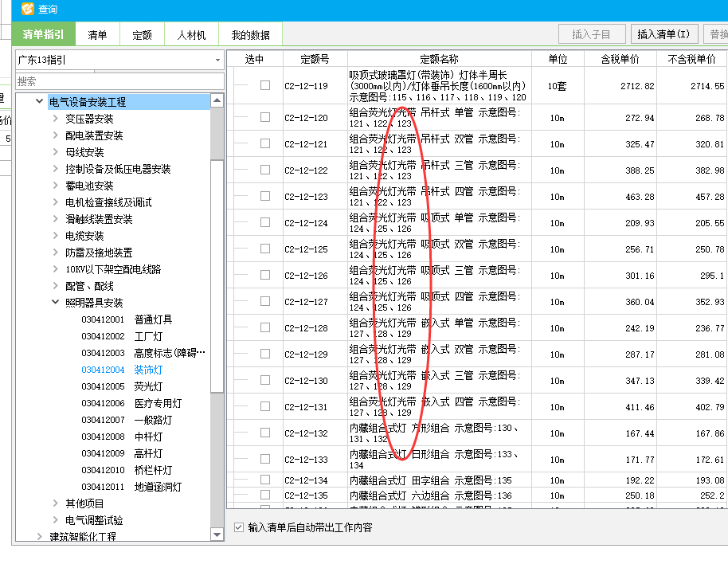Expand the 防雷及接地装置 node
Screen dimensions: 728x564
pos(56,252)
